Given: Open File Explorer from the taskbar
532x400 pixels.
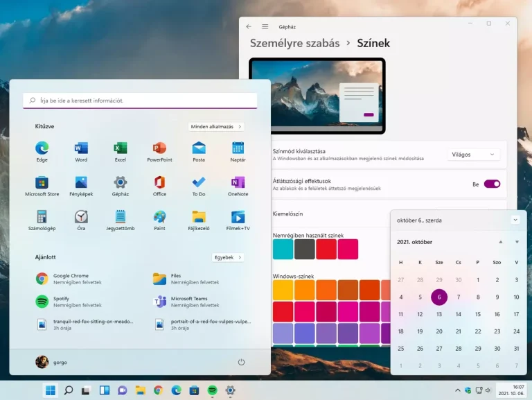Looking at the screenshot, I should coord(140,390).
